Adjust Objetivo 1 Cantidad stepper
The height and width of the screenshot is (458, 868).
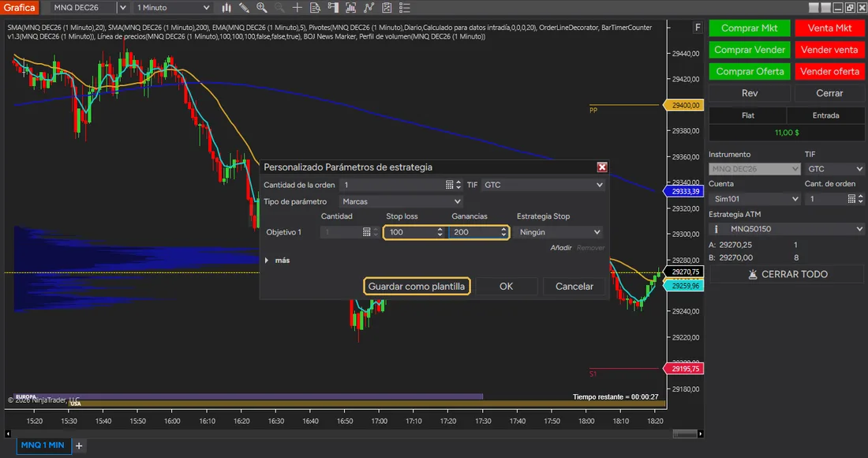(376, 232)
